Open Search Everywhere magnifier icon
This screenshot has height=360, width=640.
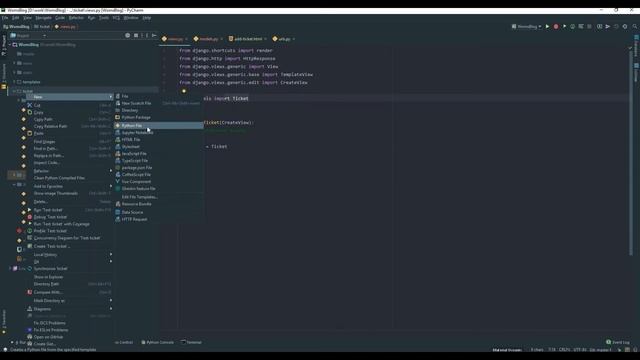click(x=635, y=27)
